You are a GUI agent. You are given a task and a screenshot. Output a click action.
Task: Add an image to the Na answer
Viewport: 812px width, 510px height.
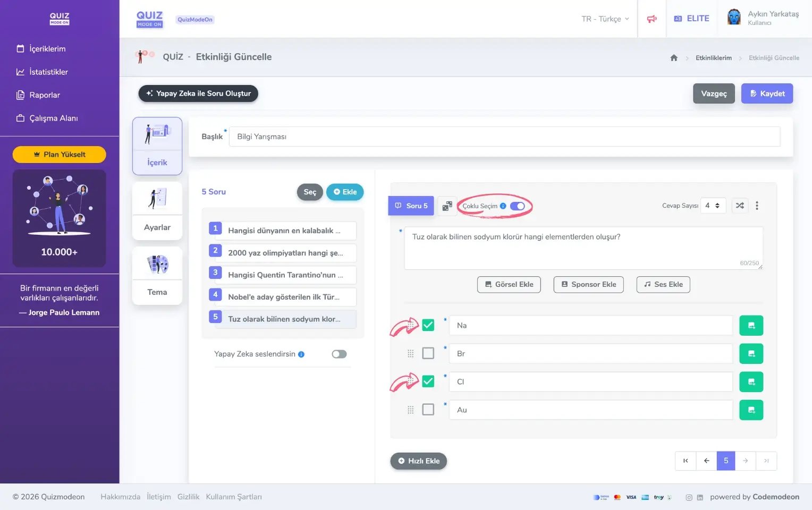pos(751,326)
